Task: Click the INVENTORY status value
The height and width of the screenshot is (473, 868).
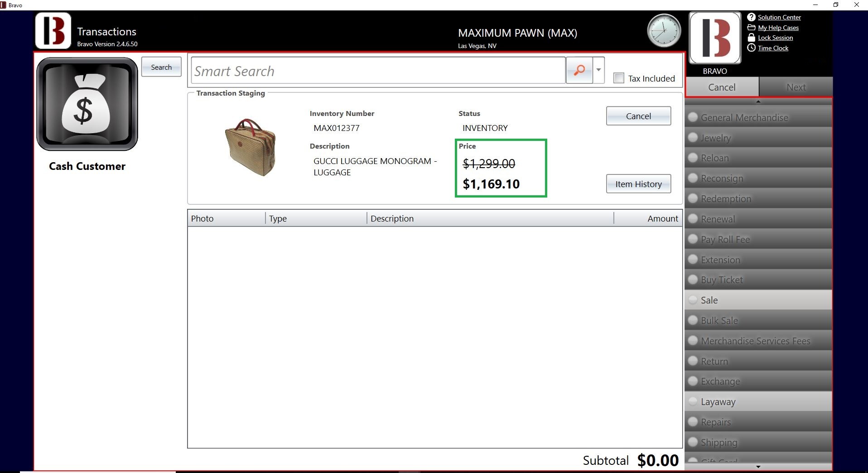Action: click(x=485, y=128)
